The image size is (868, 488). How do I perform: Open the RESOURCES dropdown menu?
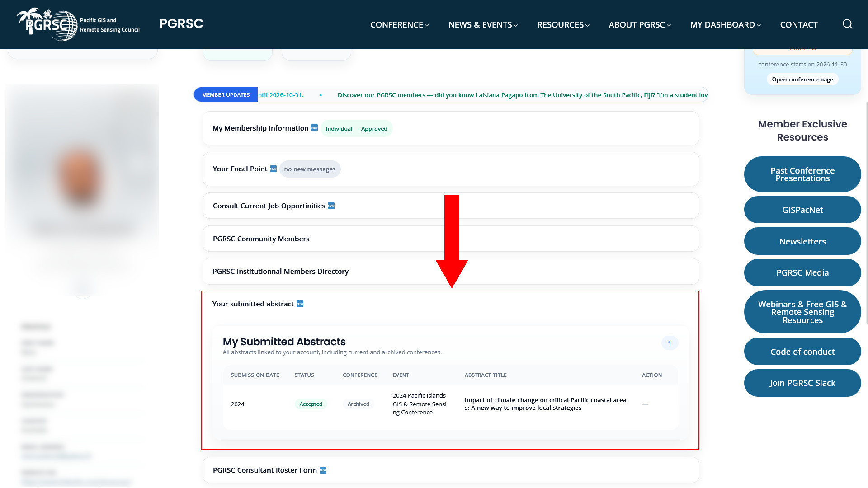[x=563, y=24]
